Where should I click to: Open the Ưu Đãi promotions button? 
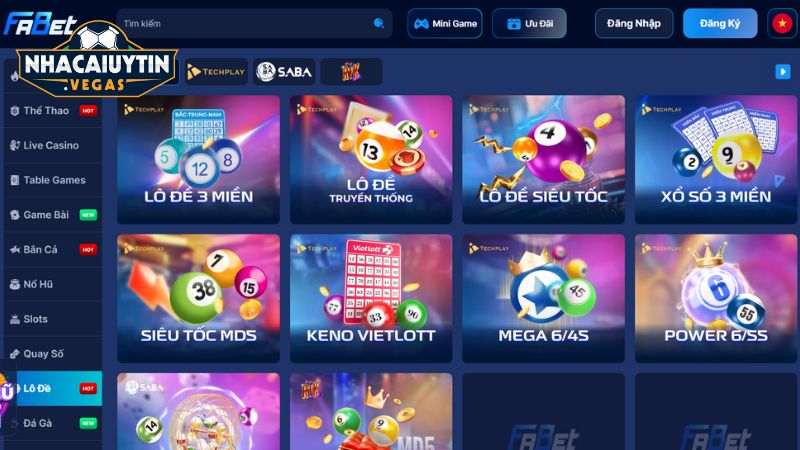[x=529, y=23]
